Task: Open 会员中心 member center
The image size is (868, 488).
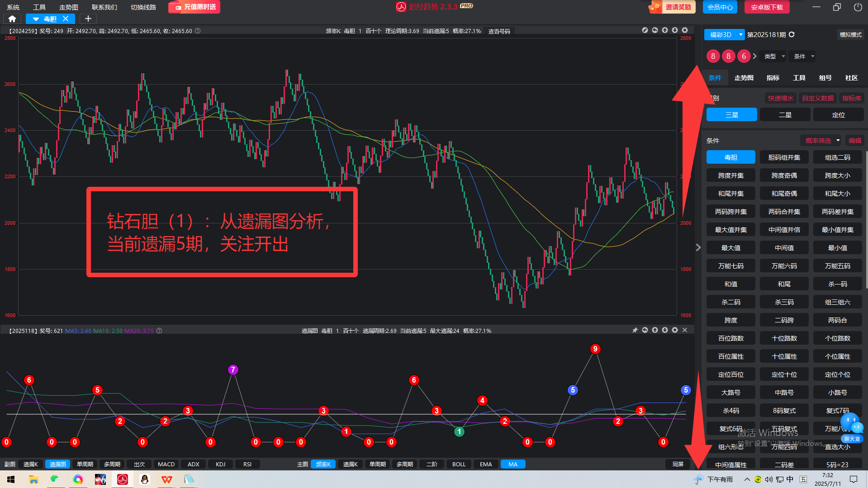Action: 720,7
